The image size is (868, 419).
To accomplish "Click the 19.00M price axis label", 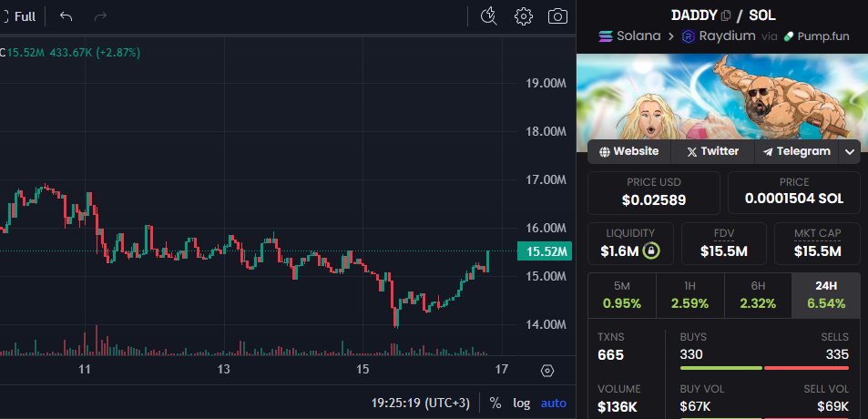I will point(546,84).
